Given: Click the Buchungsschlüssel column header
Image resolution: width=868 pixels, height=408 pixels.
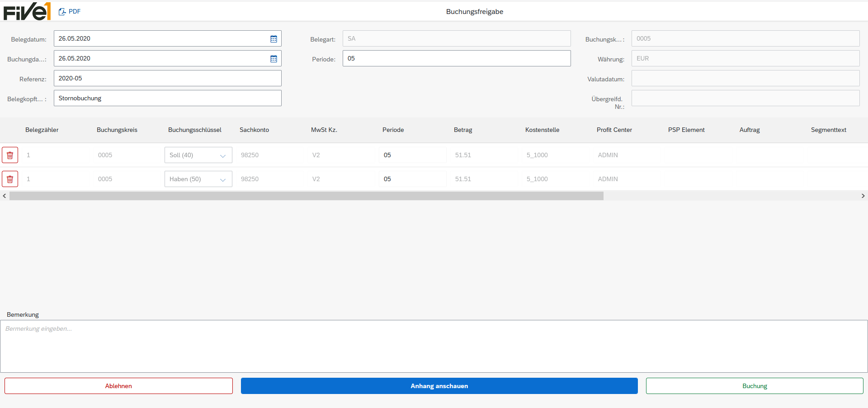Looking at the screenshot, I should point(195,130).
